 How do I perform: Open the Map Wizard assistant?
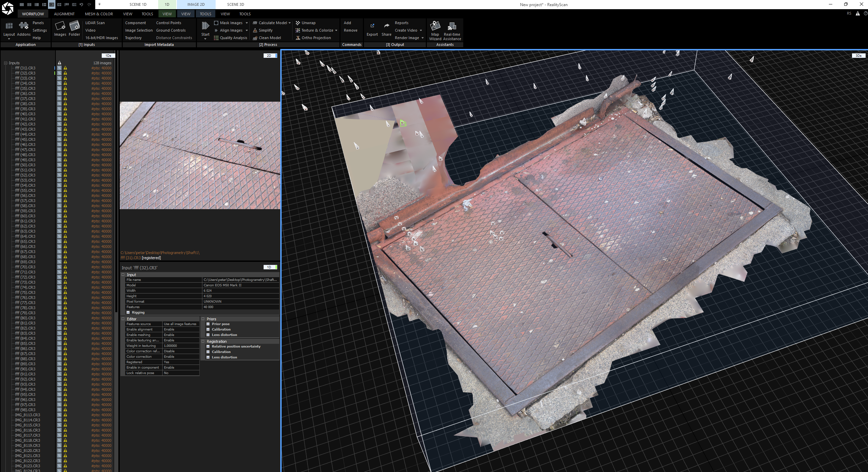pos(435,26)
